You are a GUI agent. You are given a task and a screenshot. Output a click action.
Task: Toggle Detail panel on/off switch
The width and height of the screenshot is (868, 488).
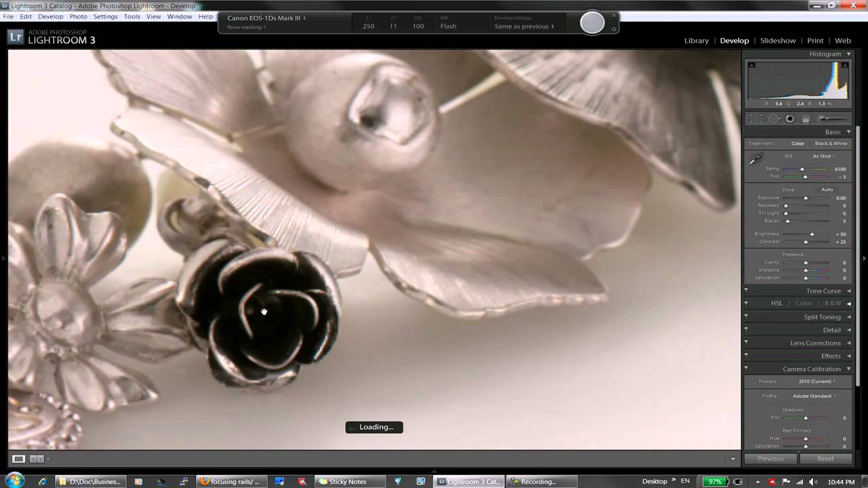[746, 329]
